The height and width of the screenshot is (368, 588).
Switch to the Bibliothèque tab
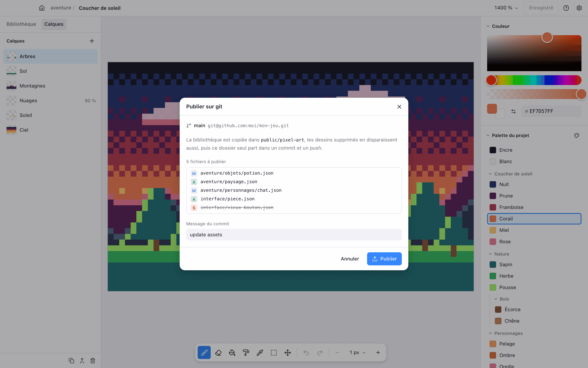(x=21, y=24)
